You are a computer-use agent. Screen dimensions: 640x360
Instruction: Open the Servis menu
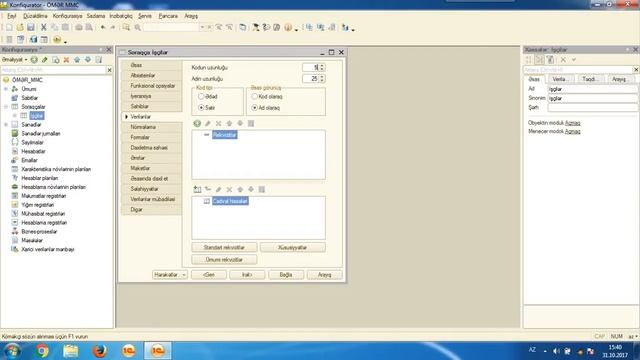click(x=145, y=16)
